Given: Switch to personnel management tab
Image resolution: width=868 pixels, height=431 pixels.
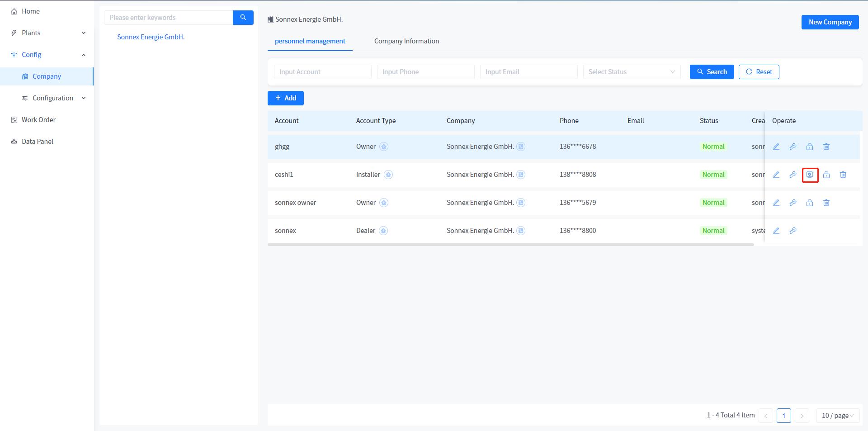Looking at the screenshot, I should 310,41.
